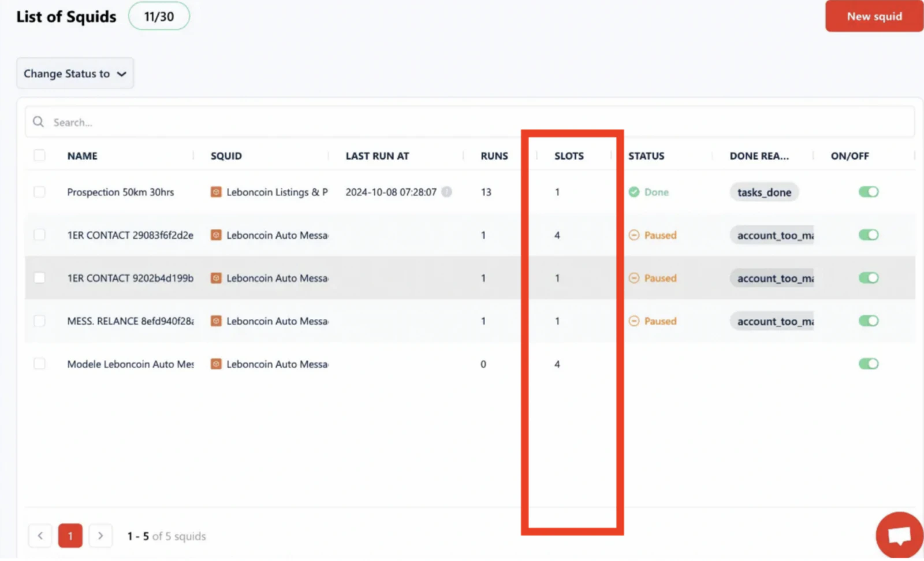Click Leboncoin icon in 1ER CONTACT 9202b4d199b row

(216, 278)
